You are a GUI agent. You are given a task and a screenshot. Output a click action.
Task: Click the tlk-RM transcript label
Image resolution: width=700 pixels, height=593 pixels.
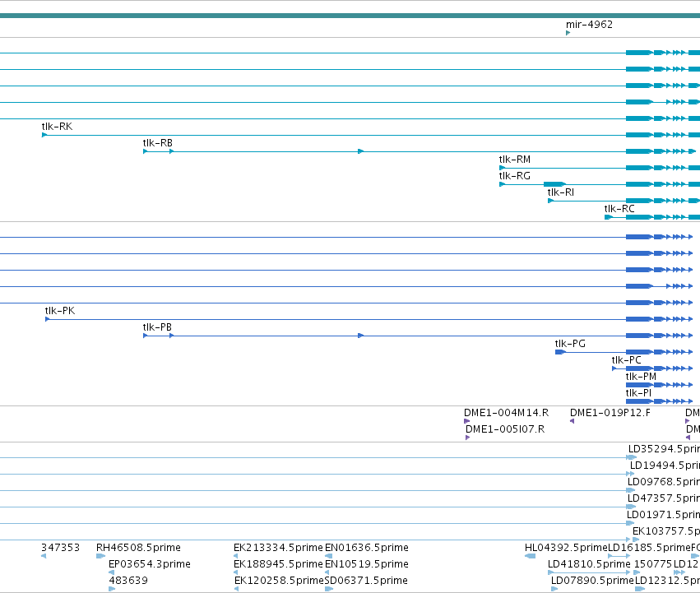click(514, 160)
